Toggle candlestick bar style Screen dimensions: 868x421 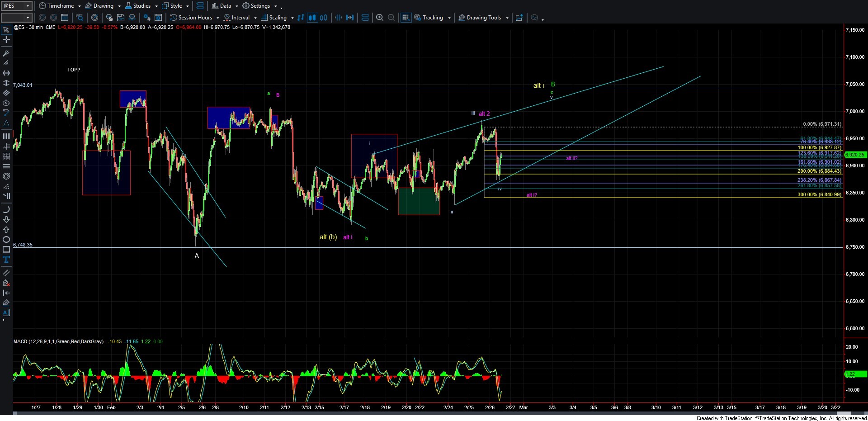pos(312,18)
